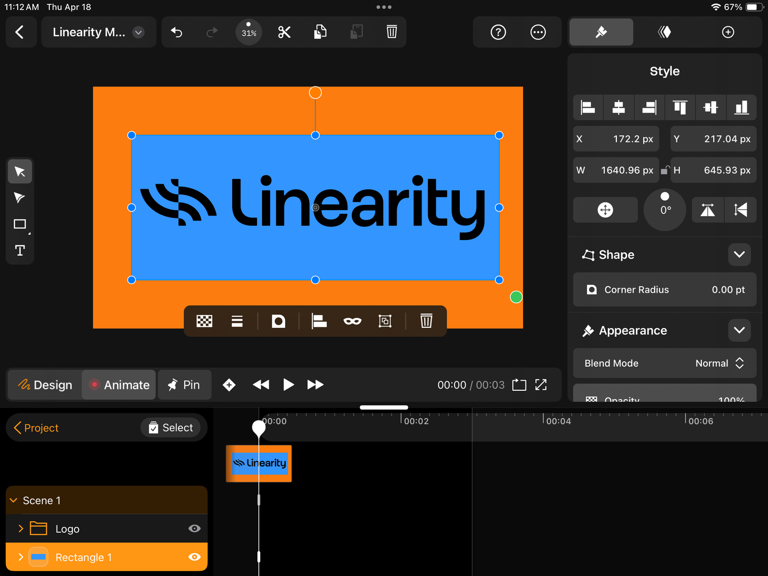This screenshot has width=768, height=576.
Task: Collapse Scene 1 in the layer list
Action: [14, 501]
